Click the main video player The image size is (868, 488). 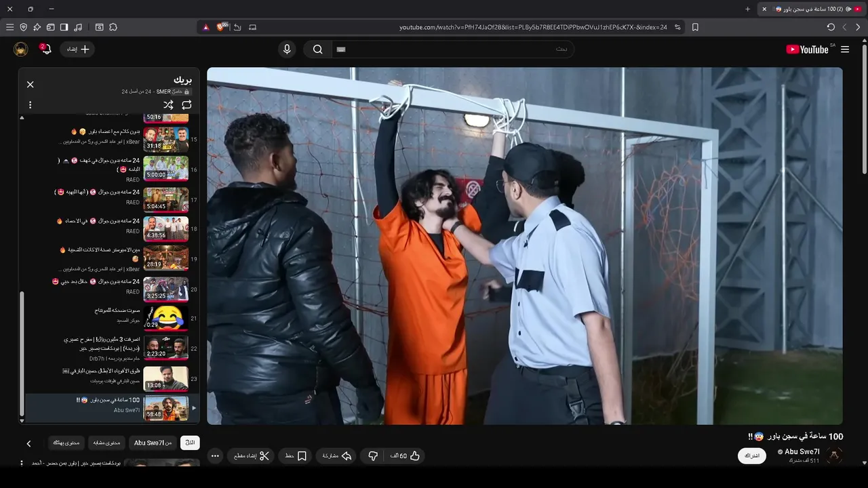525,246
